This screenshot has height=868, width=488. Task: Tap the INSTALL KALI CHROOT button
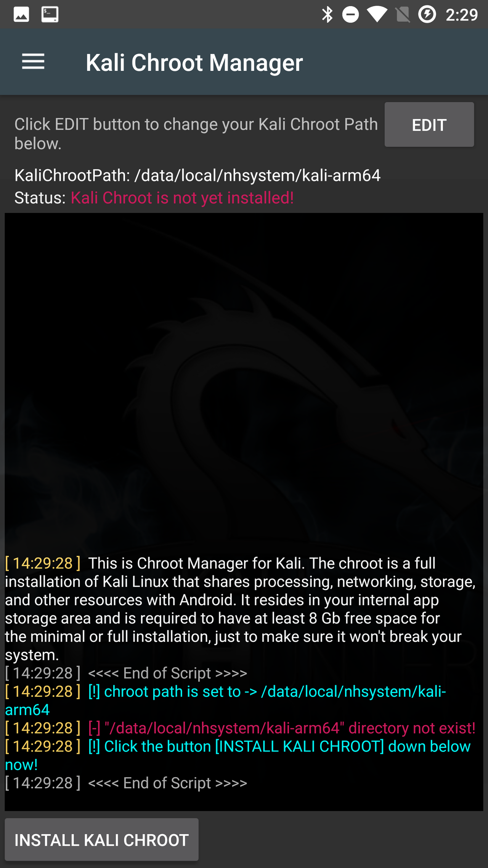coord(101,840)
